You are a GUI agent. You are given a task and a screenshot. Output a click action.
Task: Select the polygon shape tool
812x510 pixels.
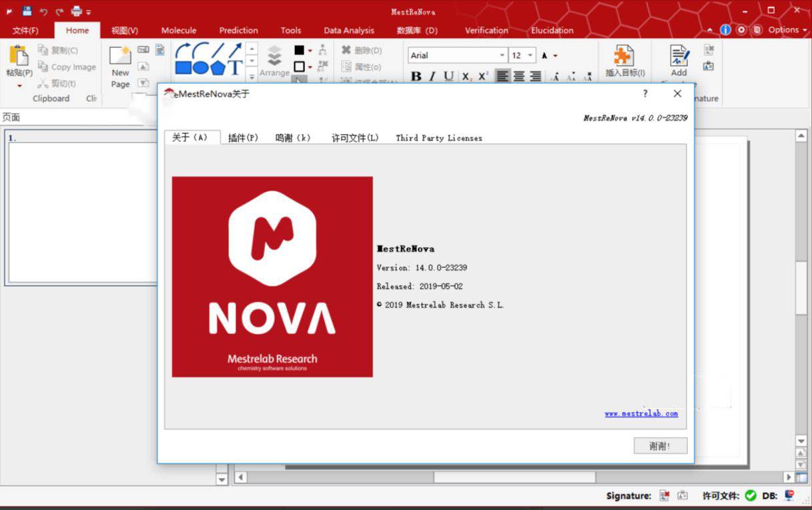[218, 67]
